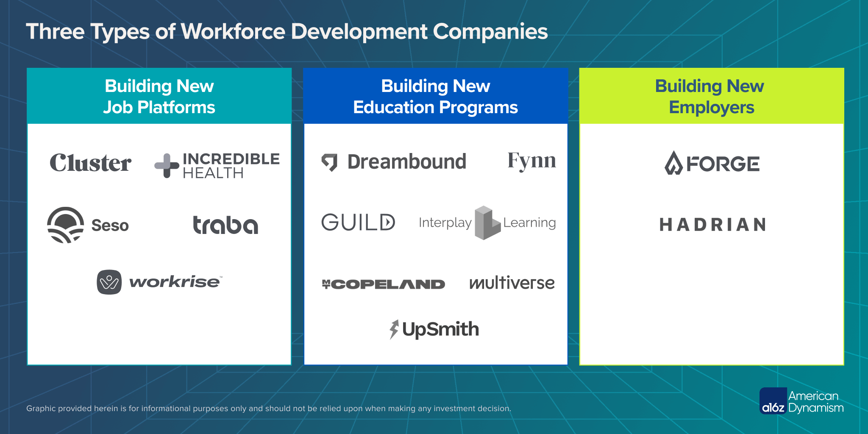Open the GUILD logo
868x434 pixels.
pyautogui.click(x=358, y=222)
